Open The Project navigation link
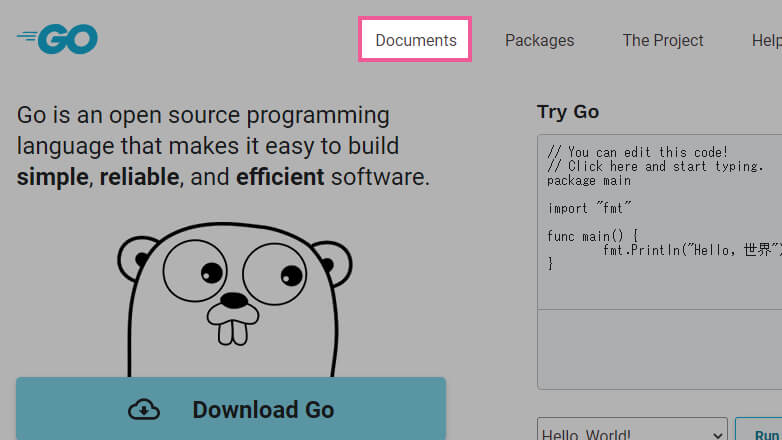This screenshot has height=440, width=782. 662,40
